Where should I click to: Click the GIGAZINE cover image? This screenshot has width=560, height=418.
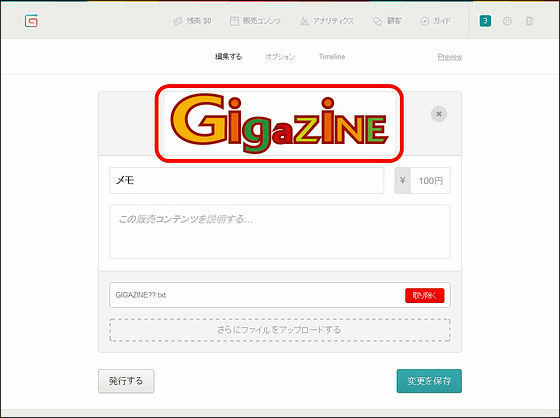point(279,123)
